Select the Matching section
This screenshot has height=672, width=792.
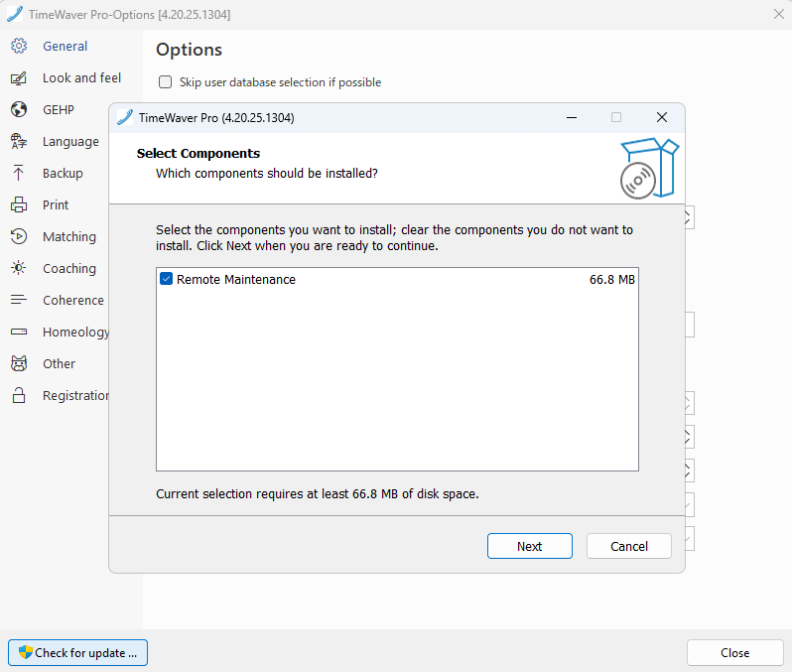(69, 236)
